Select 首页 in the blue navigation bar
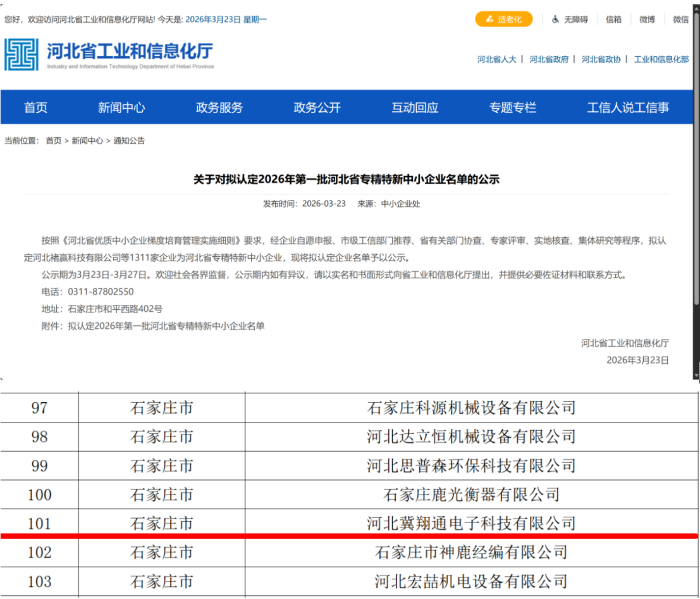This screenshot has width=700, height=599. coord(35,108)
